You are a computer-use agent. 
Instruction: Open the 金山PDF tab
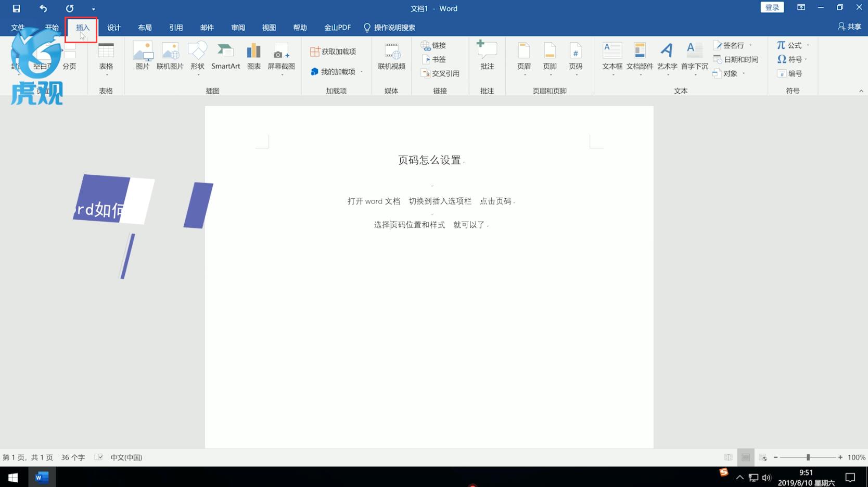click(x=337, y=27)
